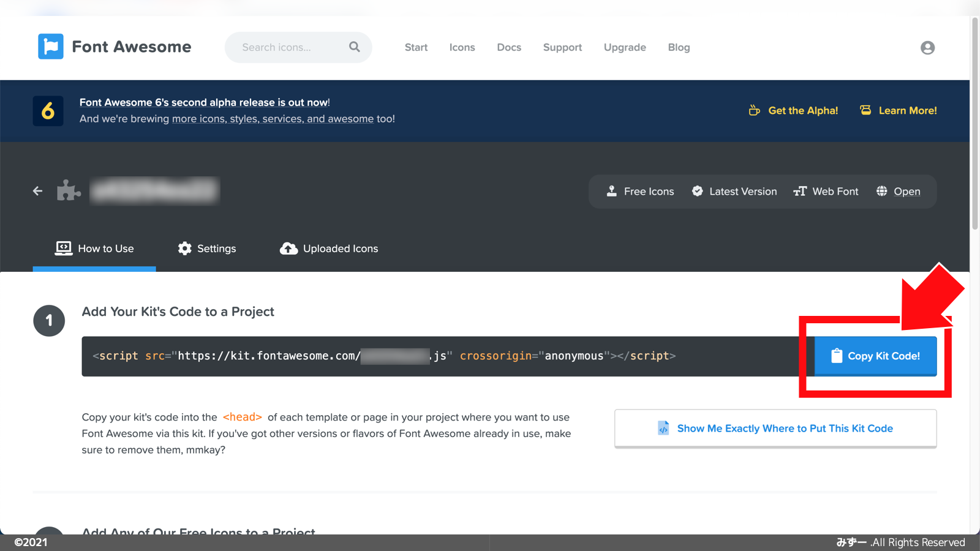This screenshot has width=980, height=551.
Task: Open the Docs nav item
Action: (x=509, y=47)
